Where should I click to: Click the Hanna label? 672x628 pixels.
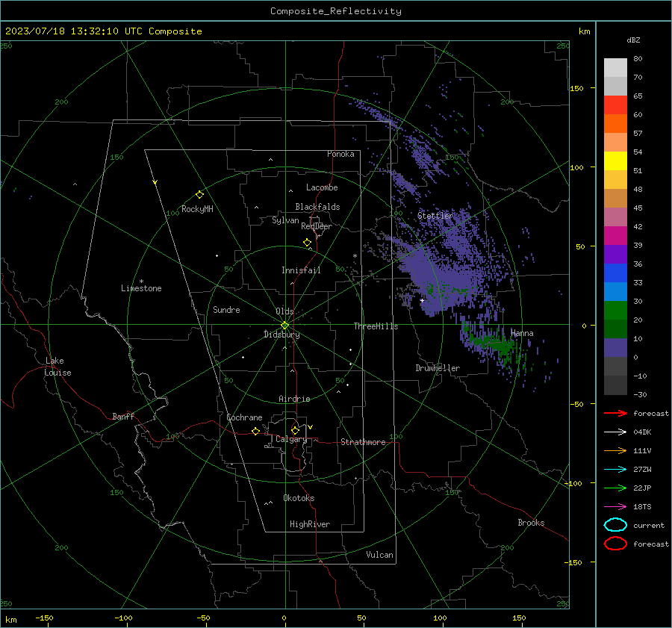point(522,333)
